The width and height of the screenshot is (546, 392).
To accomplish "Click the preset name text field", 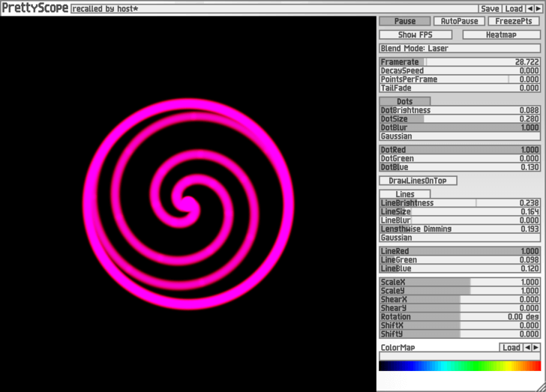I will (274, 8).
